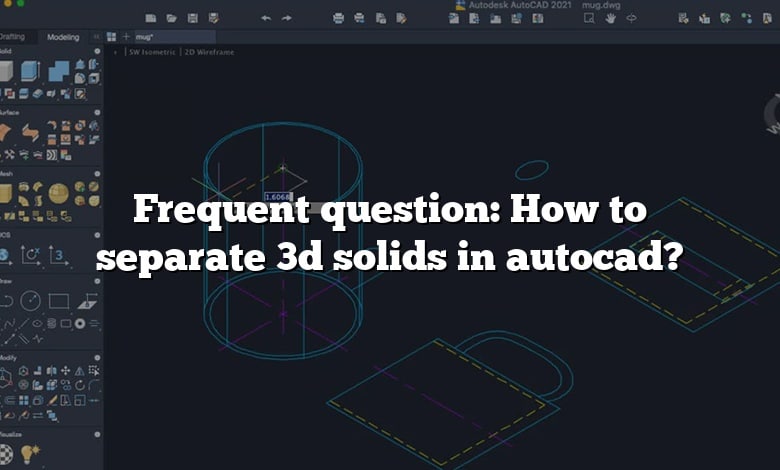Click the Open file folder icon
780x470 pixels.
[x=172, y=18]
